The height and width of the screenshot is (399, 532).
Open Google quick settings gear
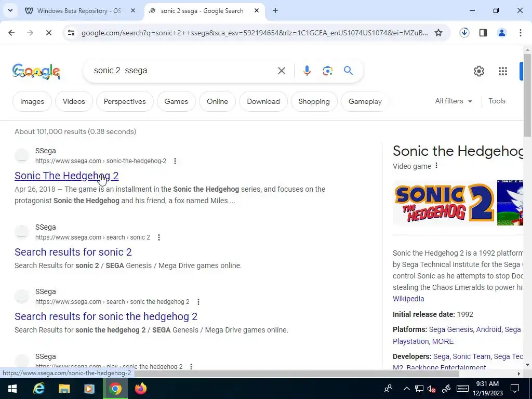click(478, 71)
